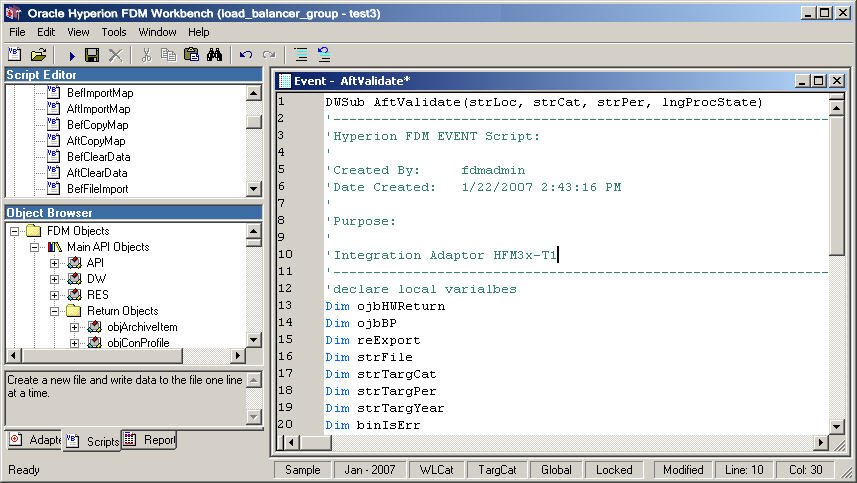Select the AftClearData script icon
The height and width of the screenshot is (483, 857).
pos(53,172)
